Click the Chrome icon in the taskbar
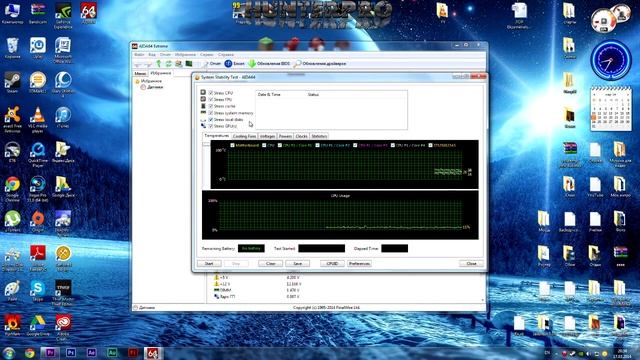Viewport: 640px width, 360px height. point(29,353)
